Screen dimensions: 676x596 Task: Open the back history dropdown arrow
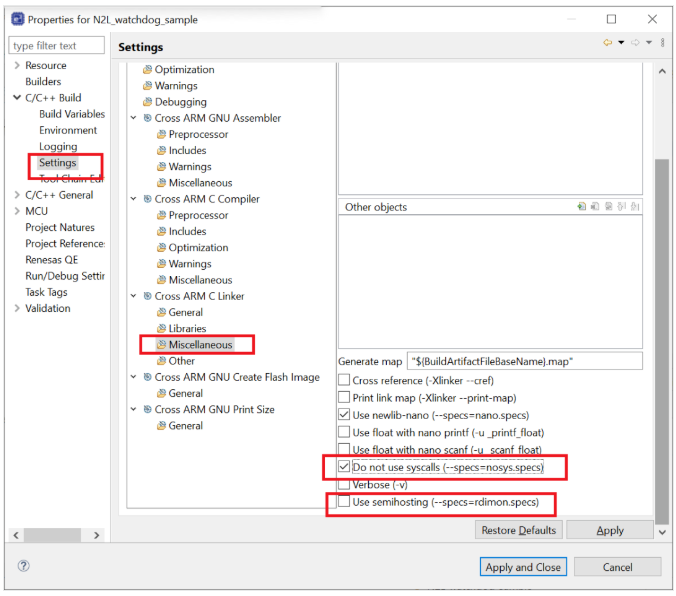[x=621, y=42]
